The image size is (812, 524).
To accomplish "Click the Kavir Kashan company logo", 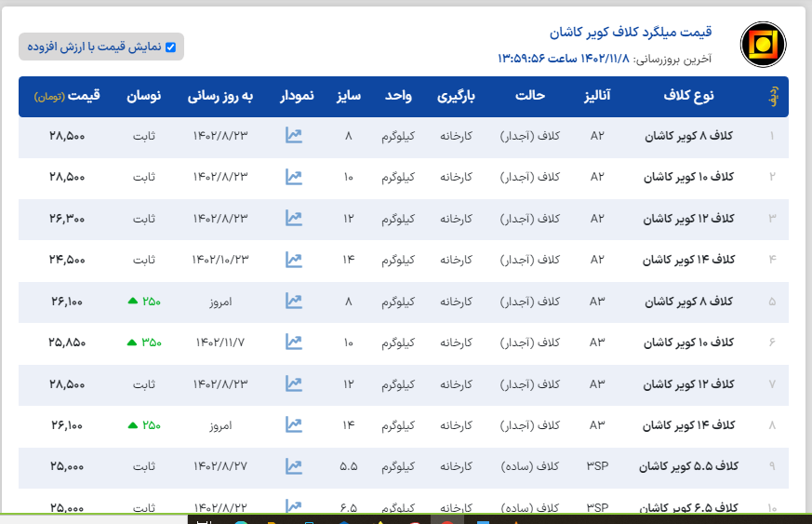I will (763, 45).
